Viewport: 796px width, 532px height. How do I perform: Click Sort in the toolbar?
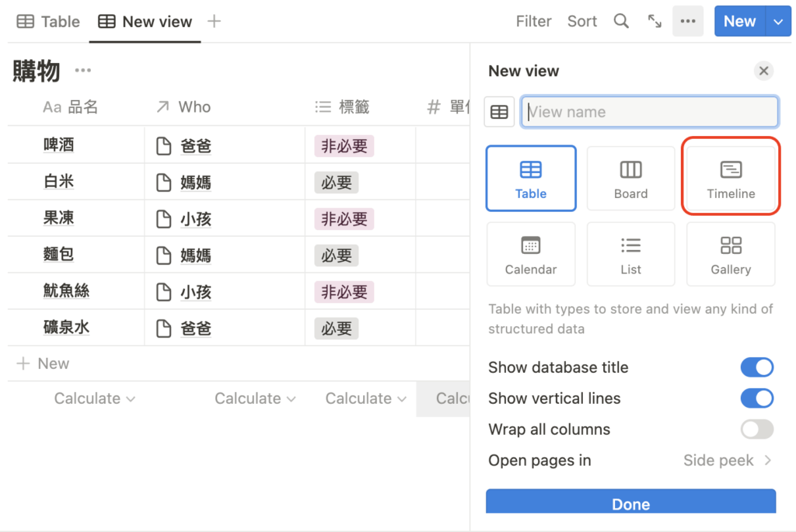581,22
